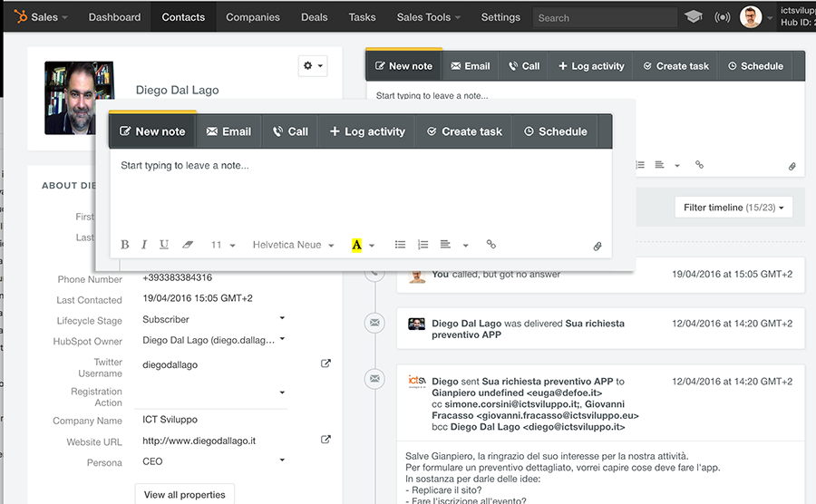Select New note tab in background editor

pos(403,66)
